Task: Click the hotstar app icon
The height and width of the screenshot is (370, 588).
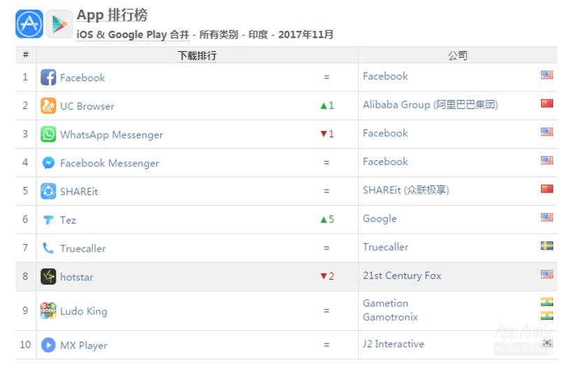Action: [48, 276]
